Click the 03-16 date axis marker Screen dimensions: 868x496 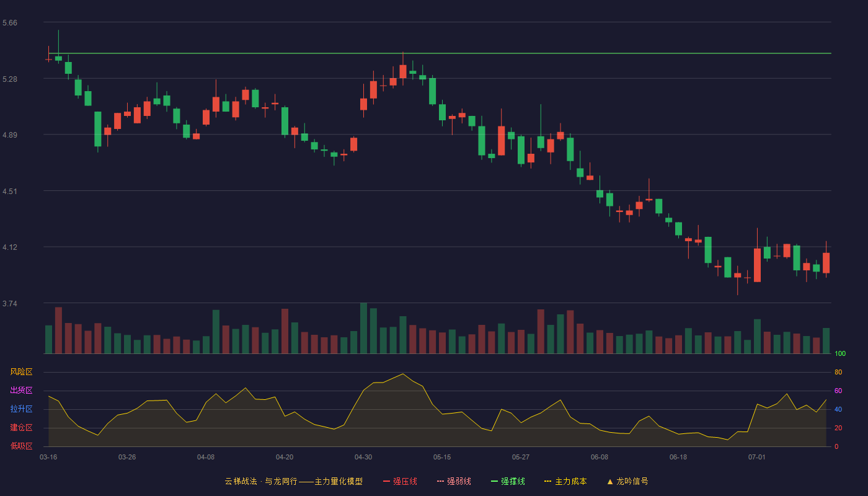(x=48, y=457)
